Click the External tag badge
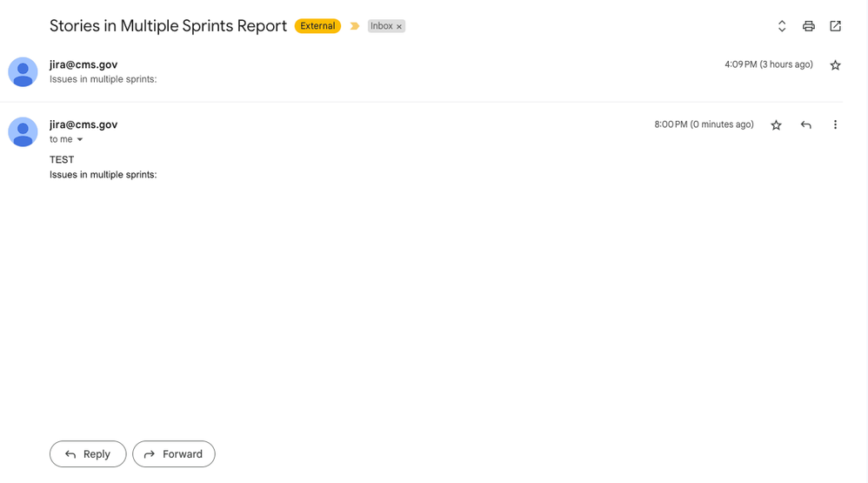 (x=317, y=26)
